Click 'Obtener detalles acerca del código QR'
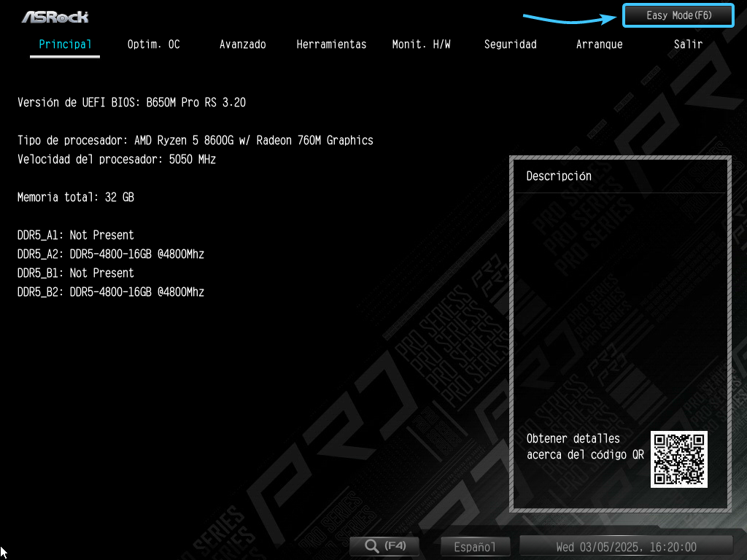Screen dimensions: 747x560 tap(585, 447)
